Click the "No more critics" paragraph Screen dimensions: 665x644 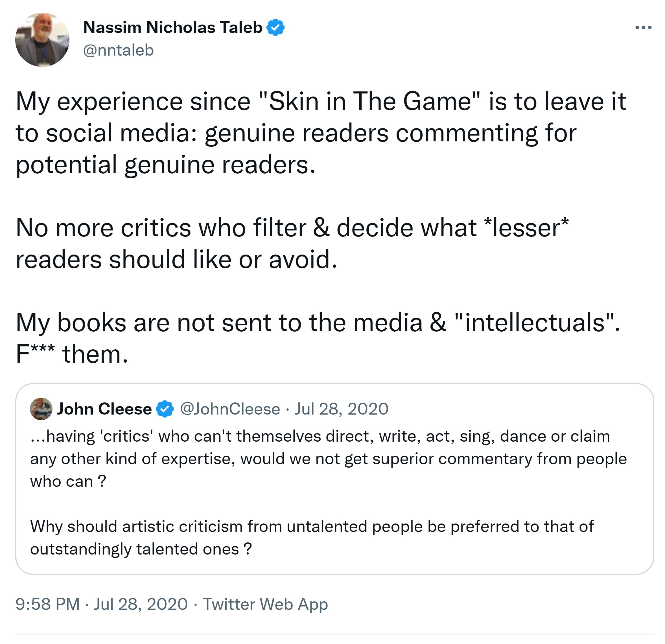pyautogui.click(x=292, y=243)
